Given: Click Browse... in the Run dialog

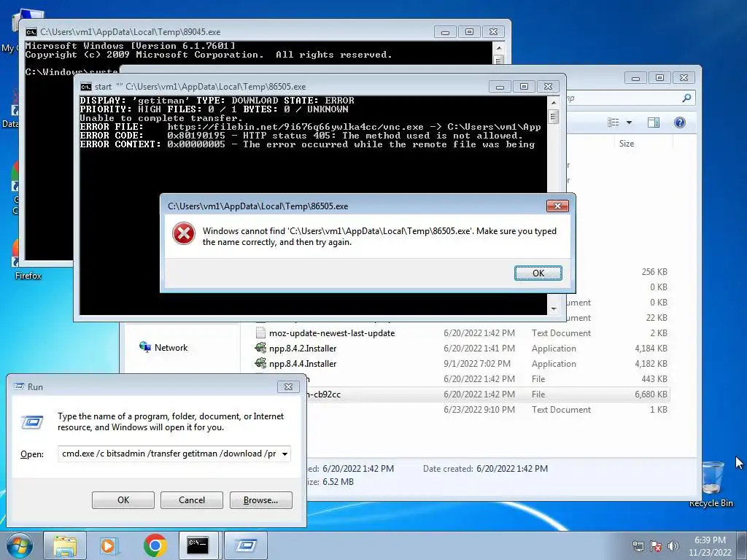Looking at the screenshot, I should tap(260, 500).
